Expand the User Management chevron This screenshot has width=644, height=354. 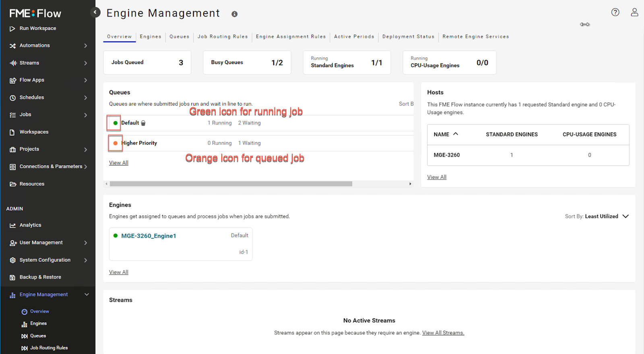[x=85, y=243]
